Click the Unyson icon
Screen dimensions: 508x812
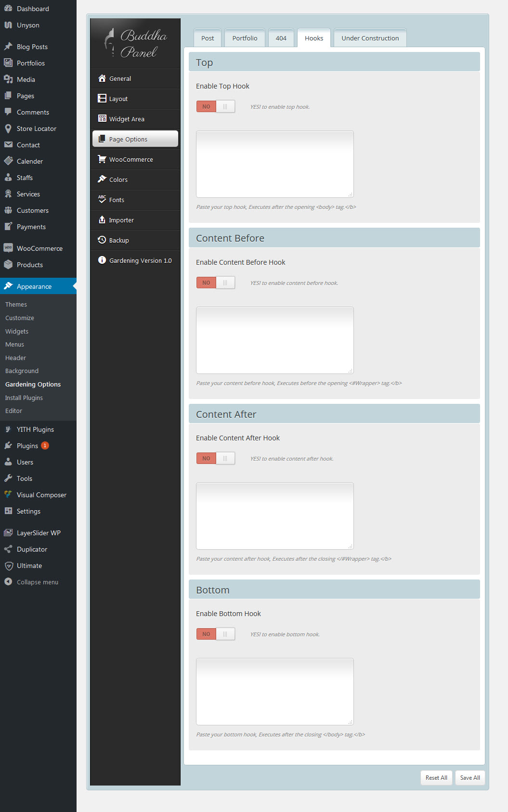[8, 25]
